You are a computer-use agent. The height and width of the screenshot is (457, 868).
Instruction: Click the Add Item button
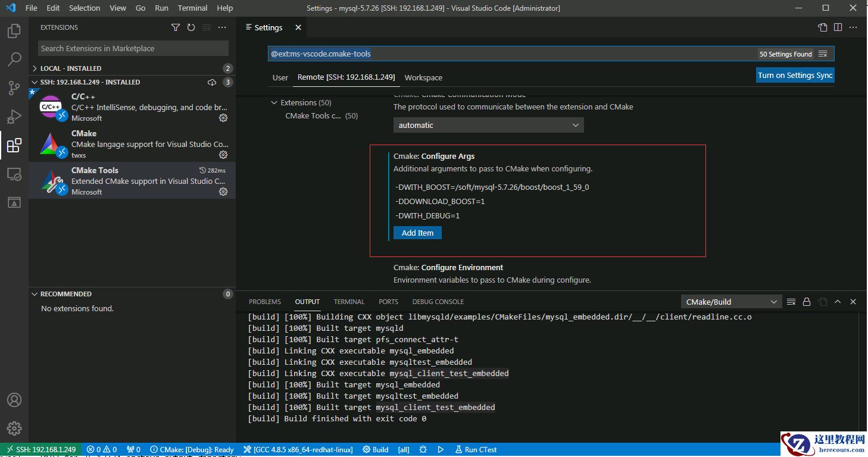point(417,233)
